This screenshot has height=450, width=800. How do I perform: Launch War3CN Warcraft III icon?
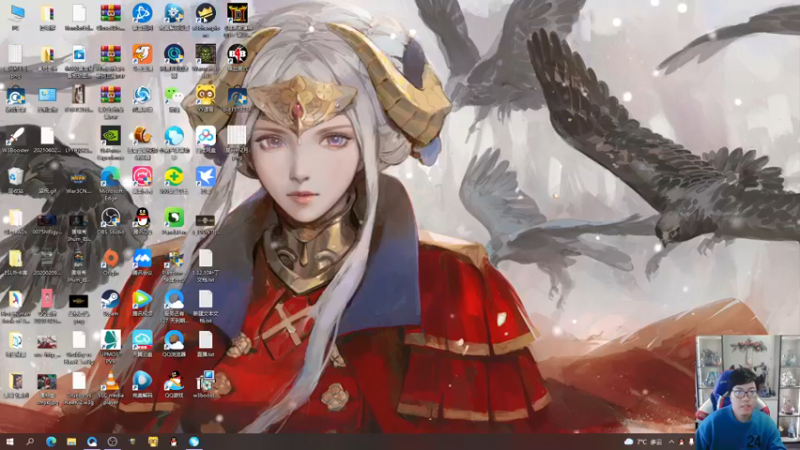tap(79, 177)
